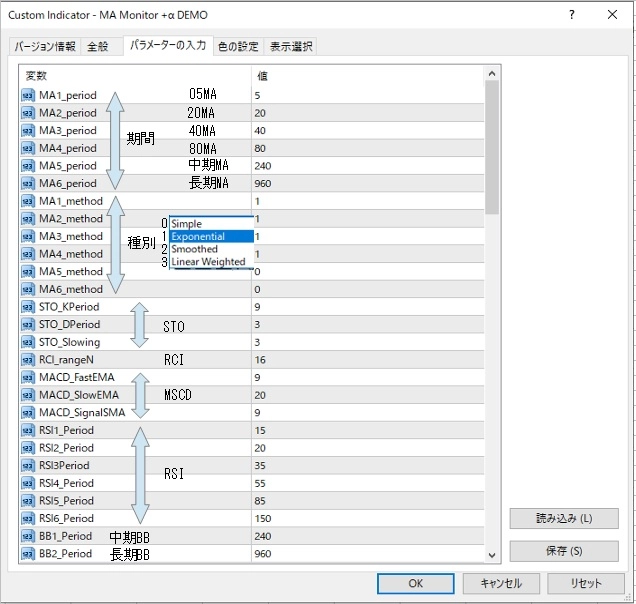The width and height of the screenshot is (636, 604).
Task: Click the 読み込み (L) button
Action: tap(564, 518)
